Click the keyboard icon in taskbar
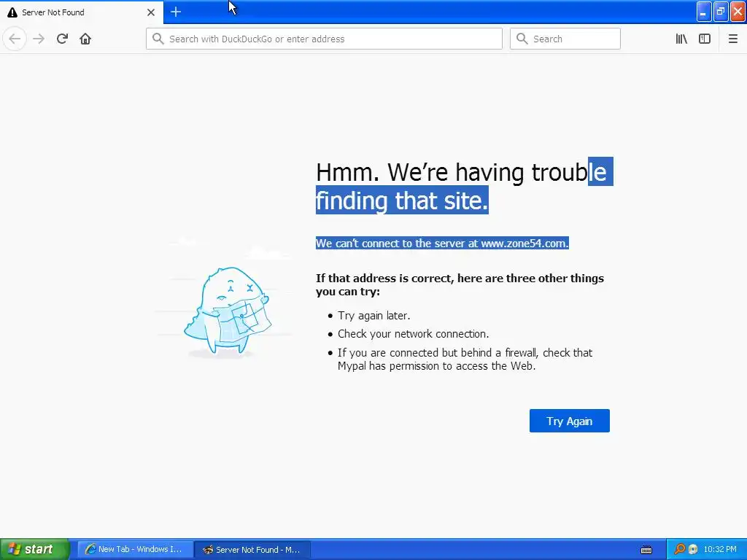747x560 pixels. [x=646, y=550]
